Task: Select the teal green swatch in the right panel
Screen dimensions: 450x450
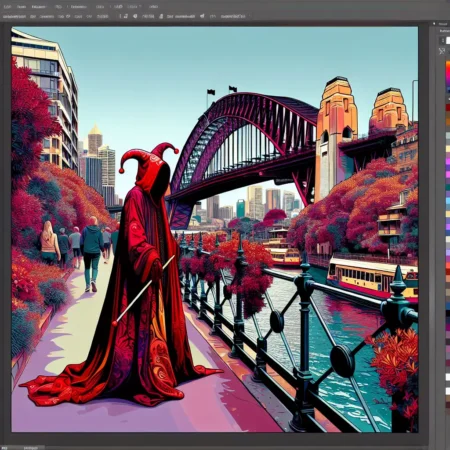Action: point(448,187)
